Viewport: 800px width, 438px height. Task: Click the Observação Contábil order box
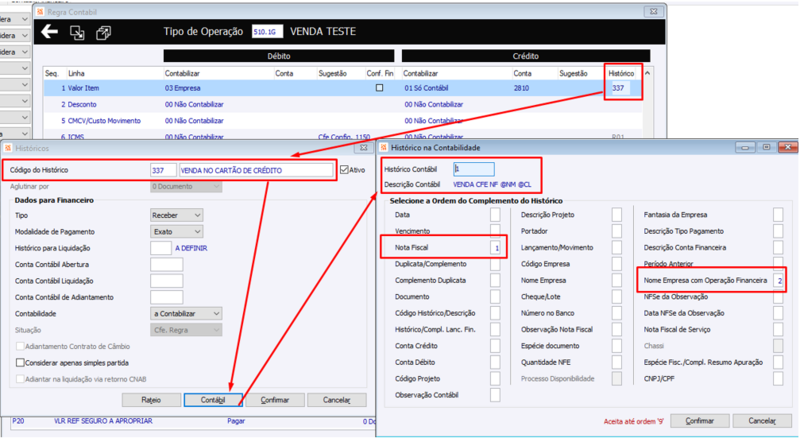[x=495, y=395]
